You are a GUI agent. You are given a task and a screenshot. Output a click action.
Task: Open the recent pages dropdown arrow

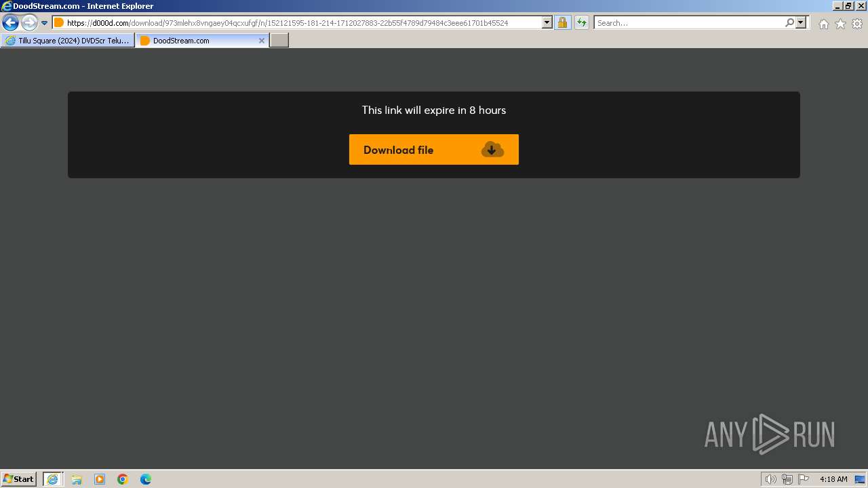pos(44,23)
